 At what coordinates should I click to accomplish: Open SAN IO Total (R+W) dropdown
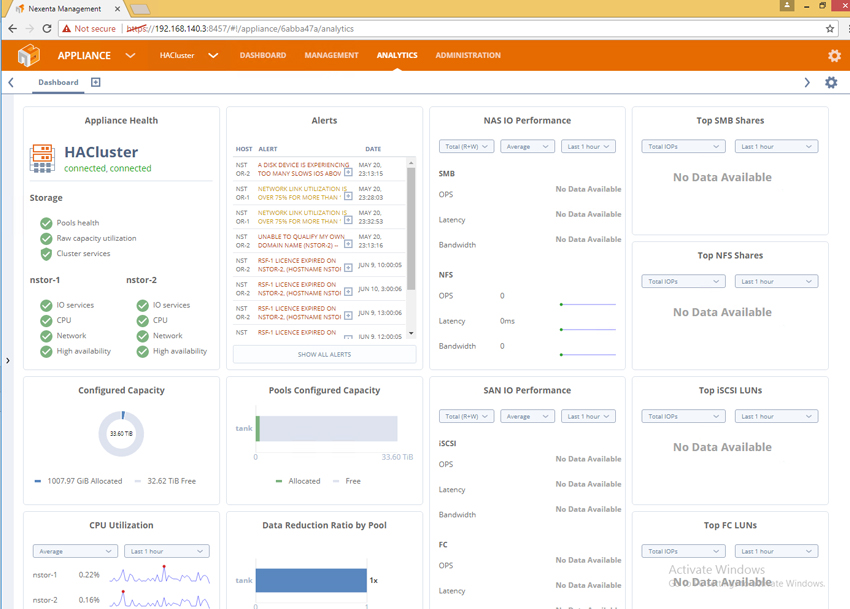(x=466, y=416)
